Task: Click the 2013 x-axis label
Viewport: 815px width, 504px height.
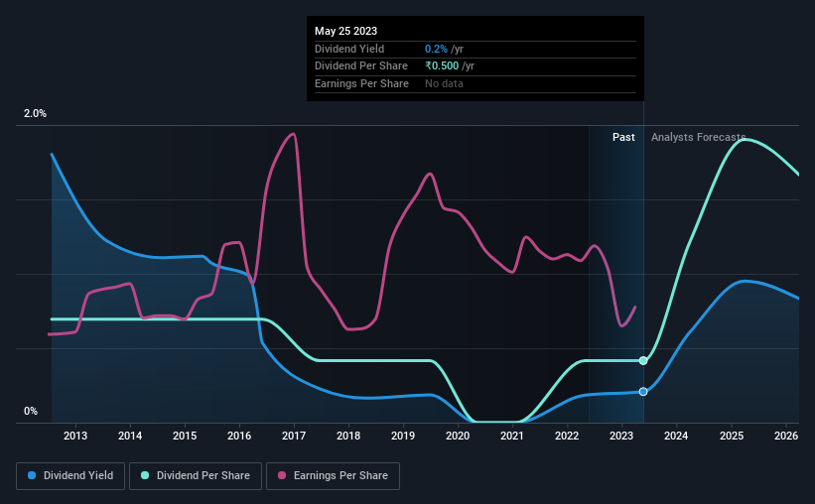Action: tap(75, 436)
